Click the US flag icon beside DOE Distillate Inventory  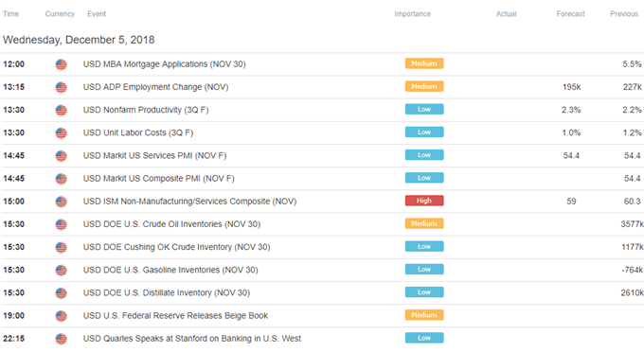[x=62, y=293]
